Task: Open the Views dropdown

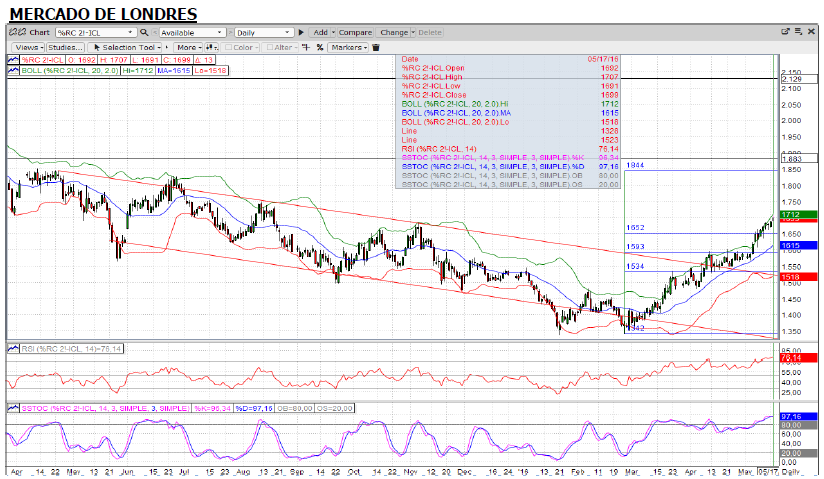Action: coord(28,47)
